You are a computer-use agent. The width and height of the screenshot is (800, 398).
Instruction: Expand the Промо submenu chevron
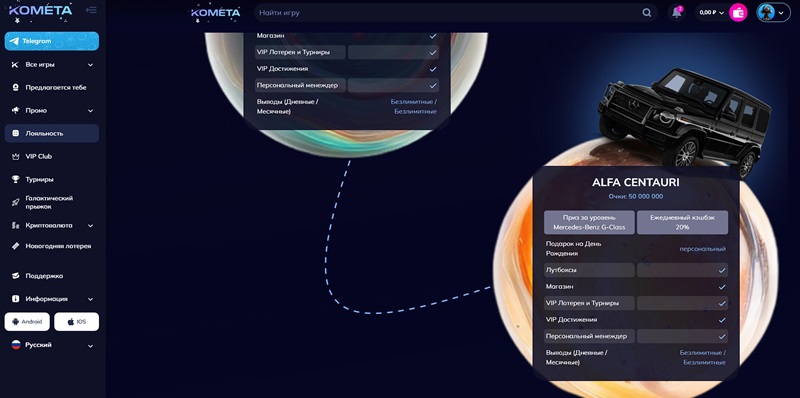(90, 111)
